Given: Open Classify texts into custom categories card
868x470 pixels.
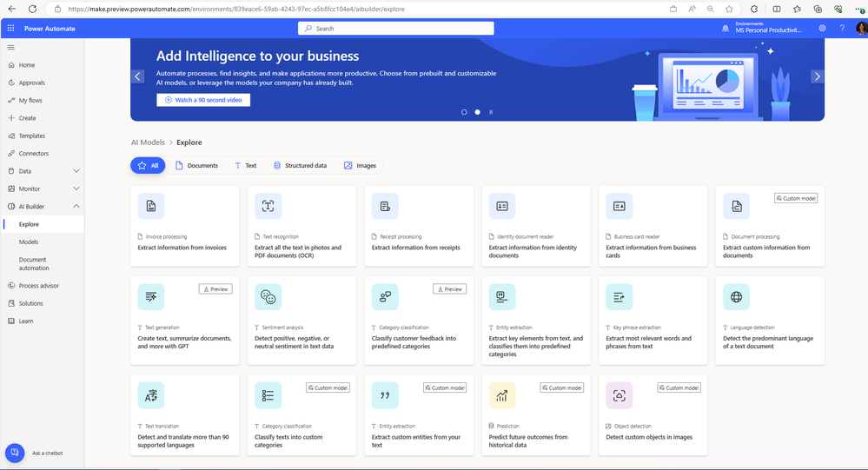Looking at the screenshot, I should pos(301,415).
